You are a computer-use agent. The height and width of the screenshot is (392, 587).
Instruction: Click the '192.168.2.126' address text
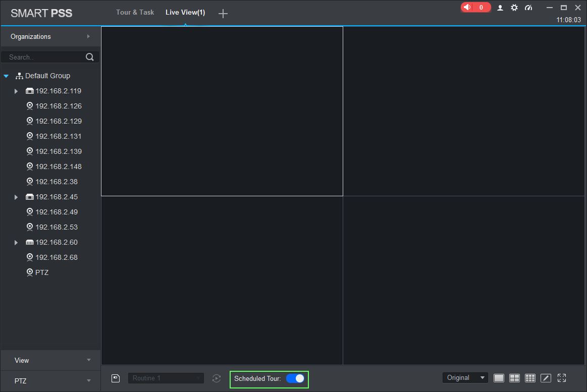click(59, 106)
